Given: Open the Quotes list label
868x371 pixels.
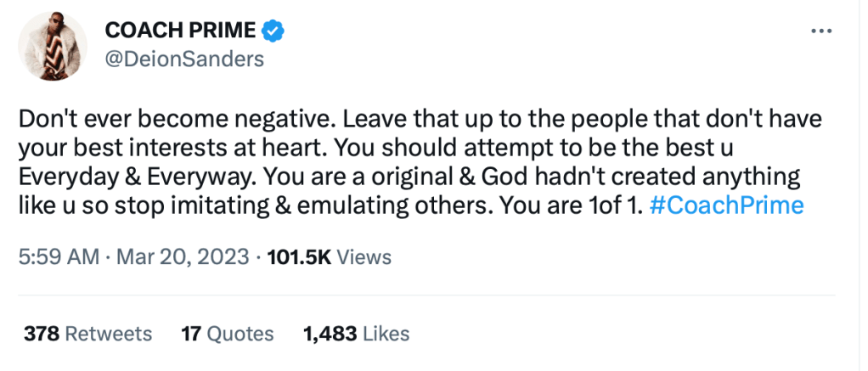Looking at the screenshot, I should pos(239,334).
